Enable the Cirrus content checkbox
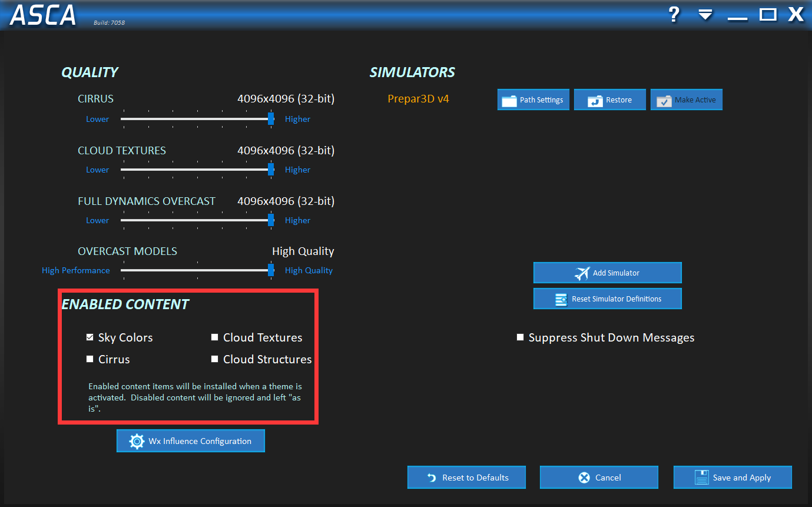The height and width of the screenshot is (507, 812). pyautogui.click(x=90, y=359)
